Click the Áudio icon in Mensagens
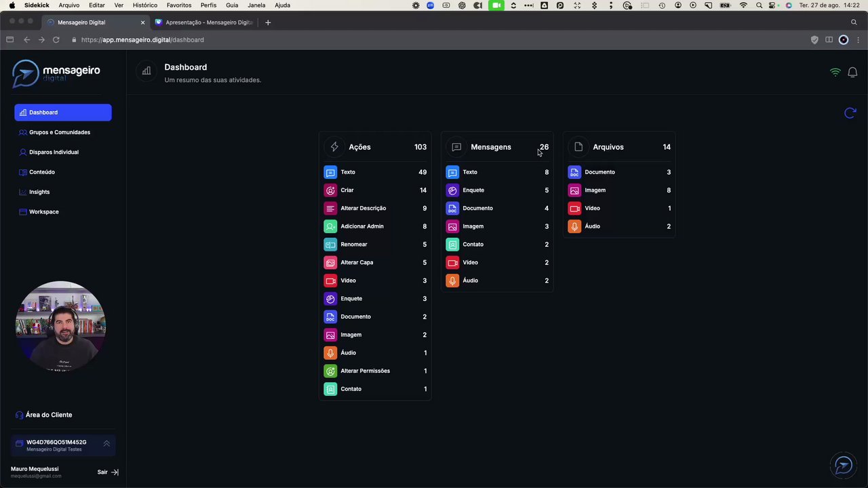This screenshot has height=488, width=868. tap(452, 281)
